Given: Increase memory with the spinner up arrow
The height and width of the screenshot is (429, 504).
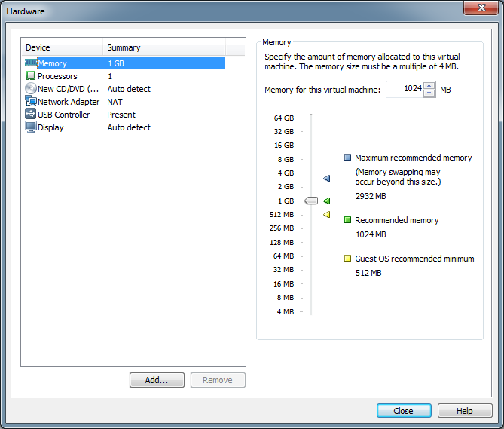Looking at the screenshot, I should (x=429, y=86).
